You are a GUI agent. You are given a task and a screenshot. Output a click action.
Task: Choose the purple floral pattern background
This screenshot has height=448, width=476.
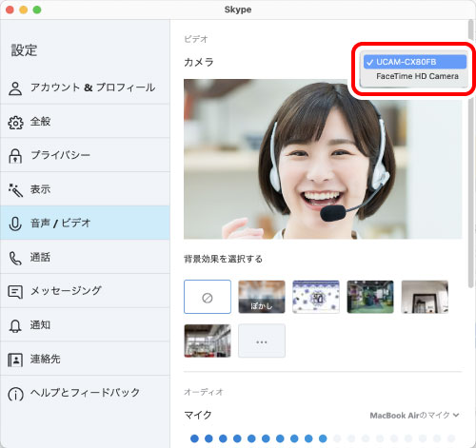pyautogui.click(x=316, y=297)
